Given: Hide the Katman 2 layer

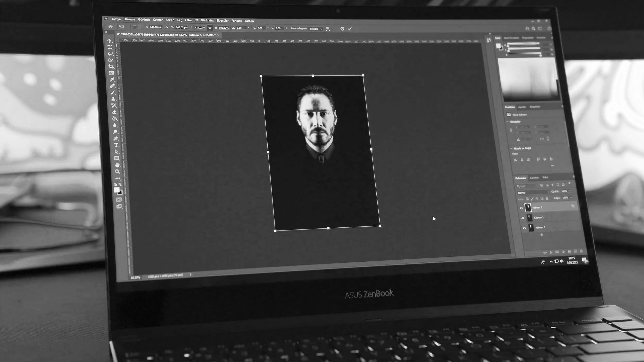Looking at the screenshot, I should (521, 208).
